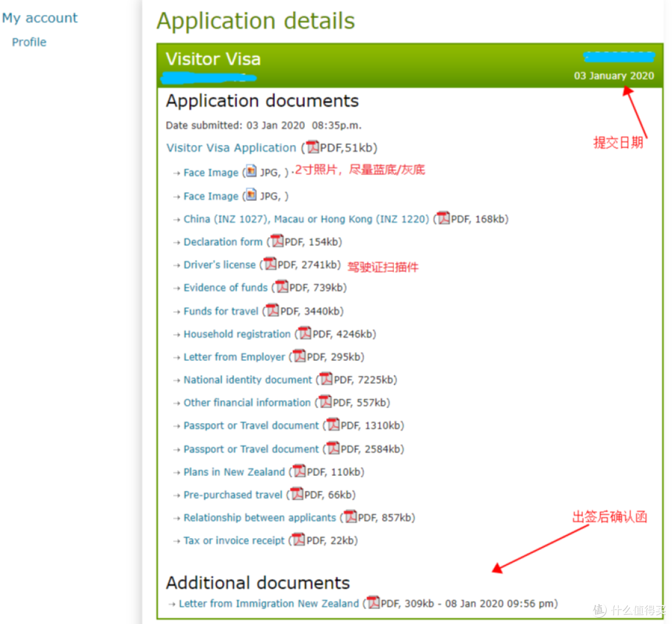Image resolution: width=672 pixels, height=624 pixels.
Task: Click the PDF icon beside Tax or invoice receipt
Action: (x=299, y=539)
